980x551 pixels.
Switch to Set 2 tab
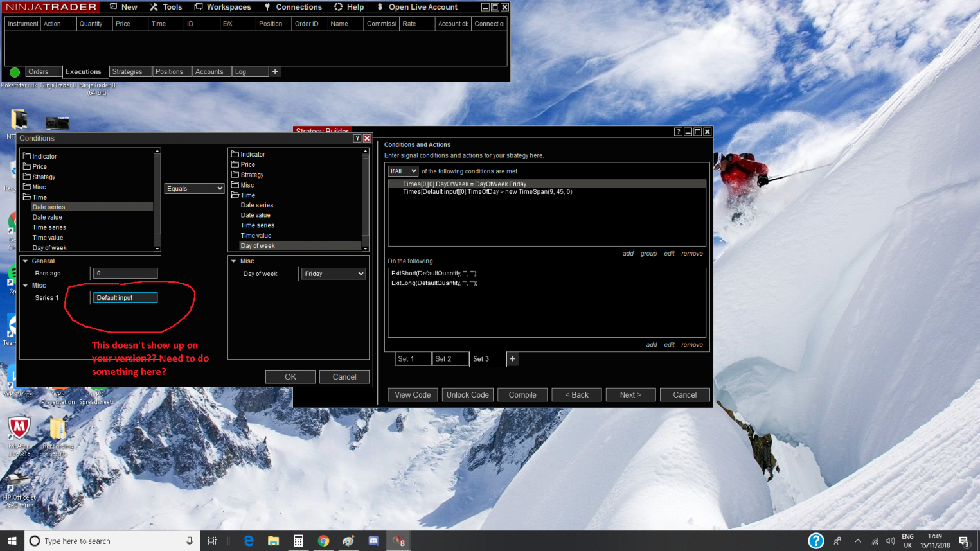pos(450,359)
